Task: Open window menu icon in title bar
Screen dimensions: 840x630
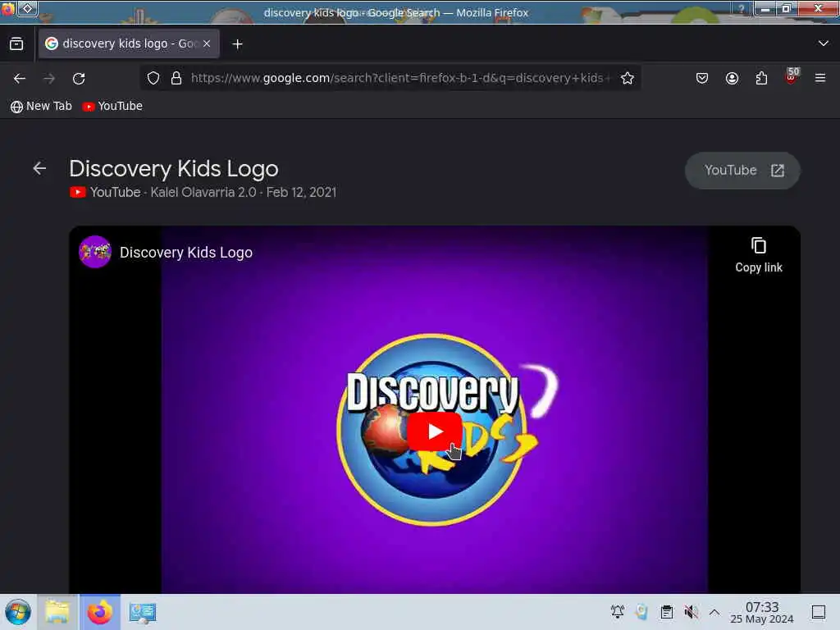Action: tap(7, 8)
